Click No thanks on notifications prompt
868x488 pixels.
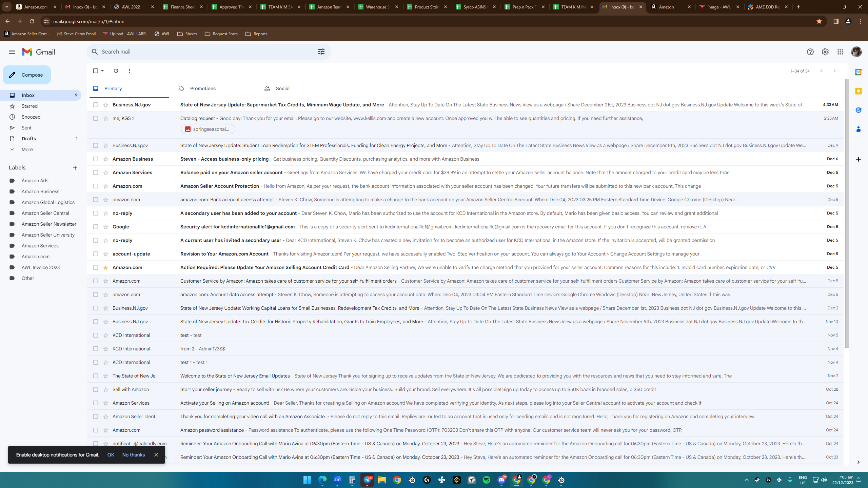point(134,455)
